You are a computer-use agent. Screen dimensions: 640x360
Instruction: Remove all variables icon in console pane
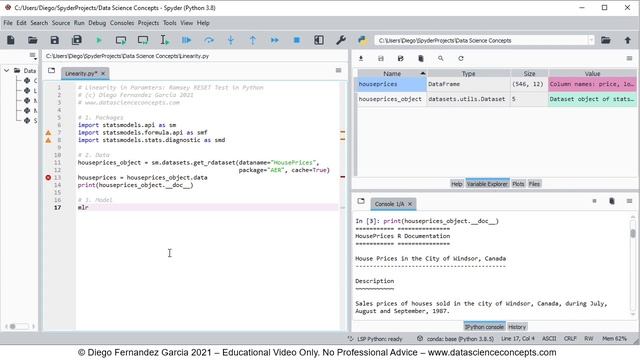tap(612, 201)
